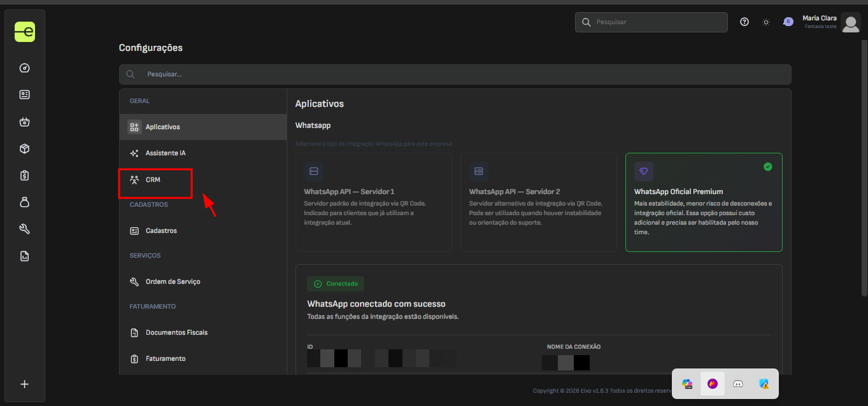The width and height of the screenshot is (868, 406).
Task: Select Aplicativos in the settings menu
Action: 203,127
